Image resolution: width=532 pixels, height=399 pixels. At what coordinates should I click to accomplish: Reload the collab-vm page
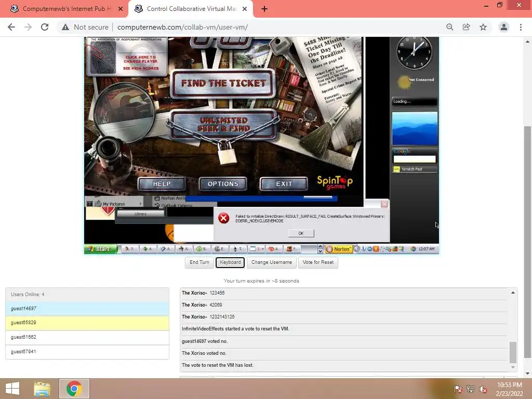[45, 27]
